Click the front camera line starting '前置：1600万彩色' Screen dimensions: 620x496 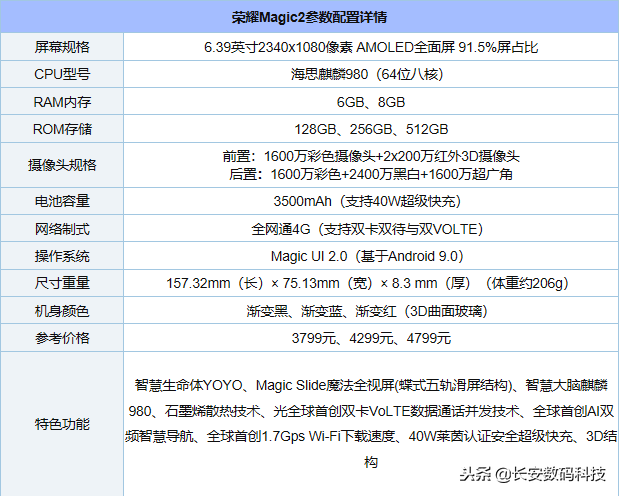(371, 156)
